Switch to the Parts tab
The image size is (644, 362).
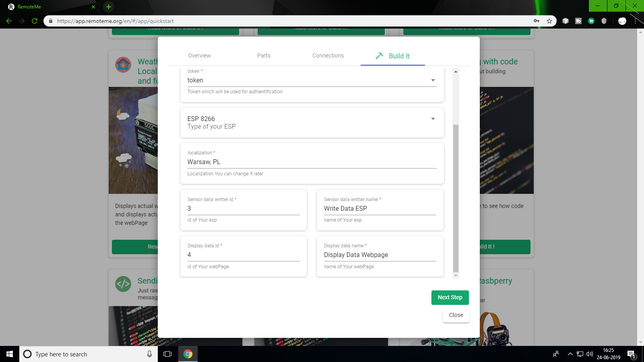tap(264, 56)
